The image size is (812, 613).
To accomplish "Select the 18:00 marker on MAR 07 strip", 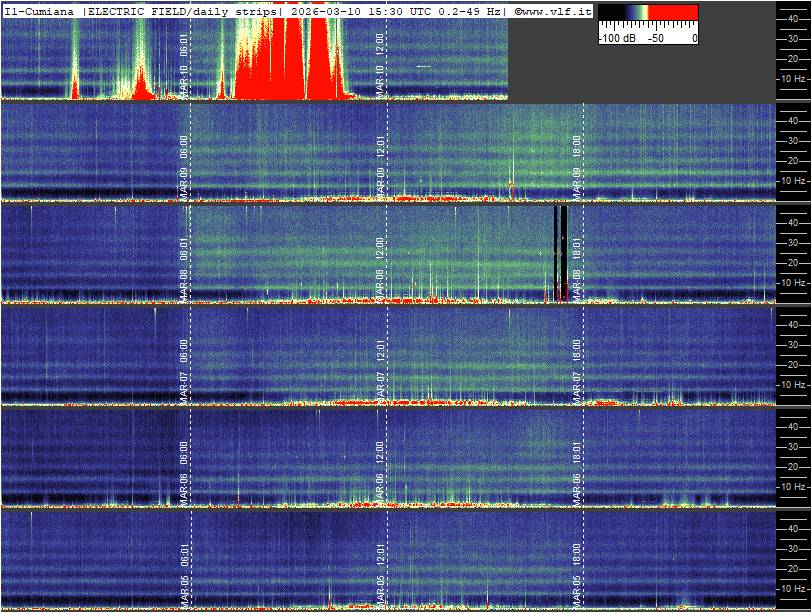I will (576, 350).
